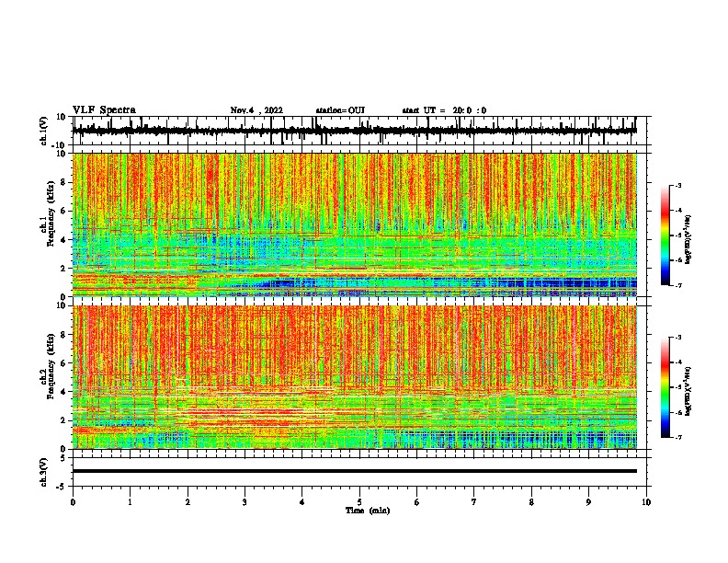The height and width of the screenshot is (563, 728).
Task: Click time axis tick label "5"
Action: pos(359,502)
